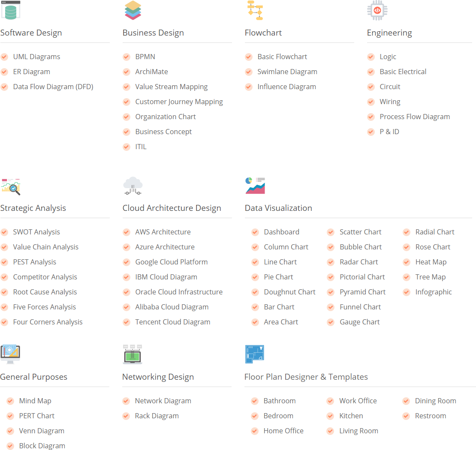Screen dimensions: 476x450
Task: Open Value Chain Analysis
Action: click(45, 247)
